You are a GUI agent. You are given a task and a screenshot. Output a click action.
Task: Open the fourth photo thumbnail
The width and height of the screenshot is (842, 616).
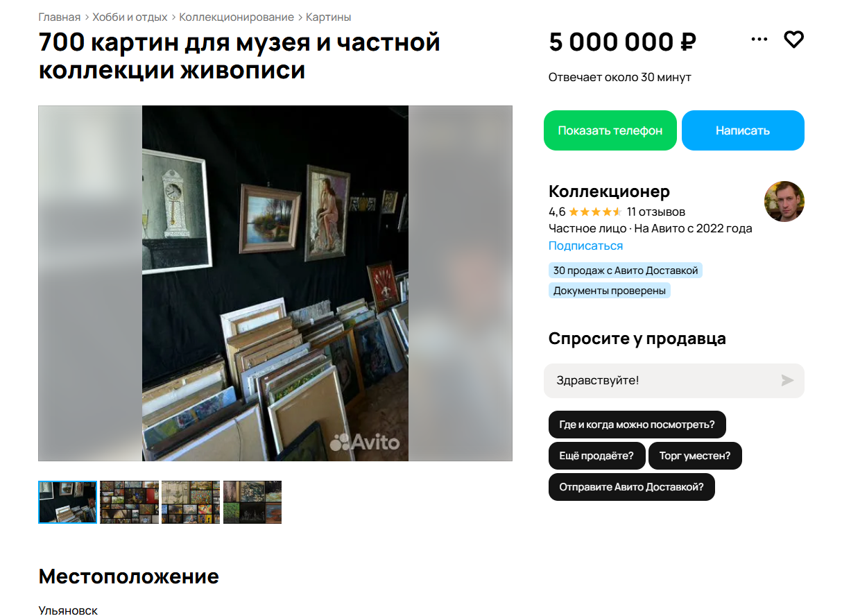tap(252, 502)
